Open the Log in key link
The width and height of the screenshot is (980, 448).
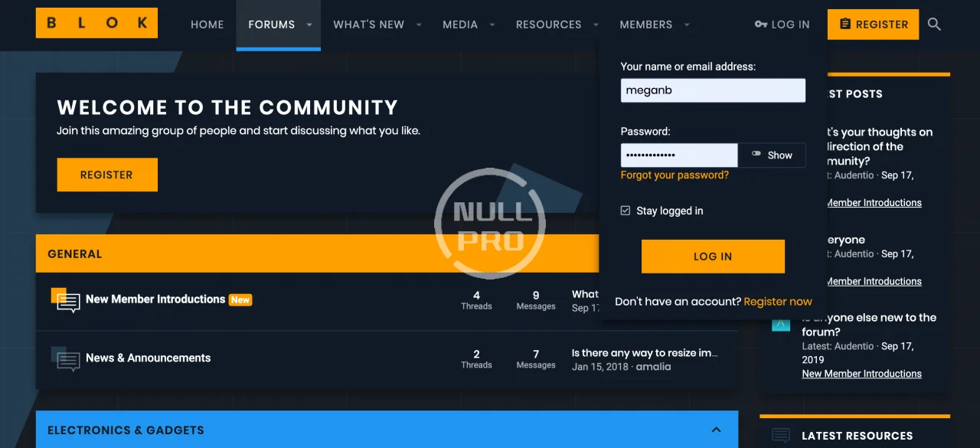tap(782, 25)
